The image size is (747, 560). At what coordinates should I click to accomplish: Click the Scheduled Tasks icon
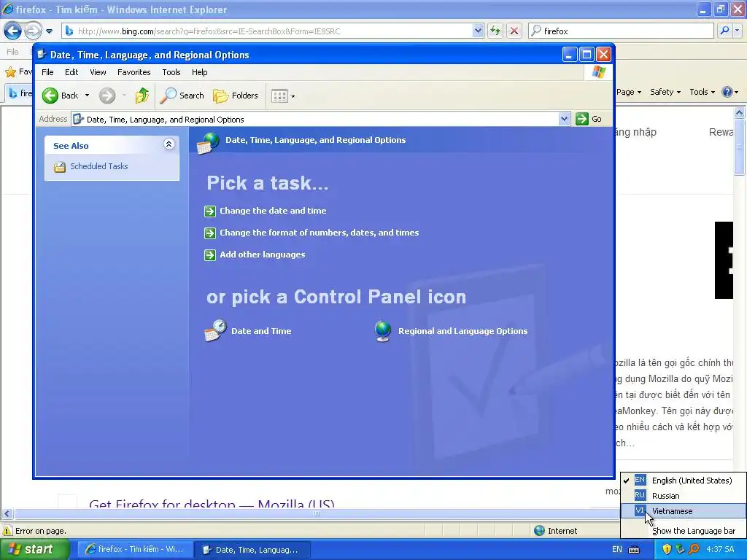point(60,167)
